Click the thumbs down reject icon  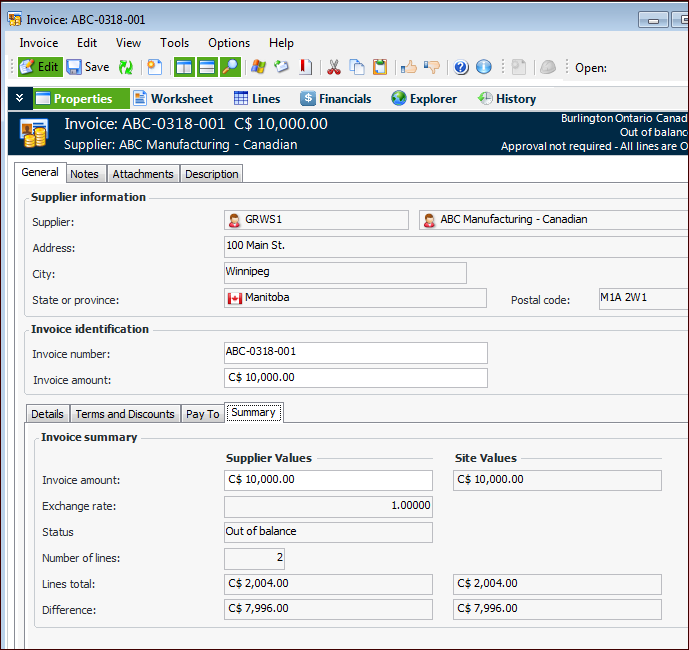tap(432, 67)
